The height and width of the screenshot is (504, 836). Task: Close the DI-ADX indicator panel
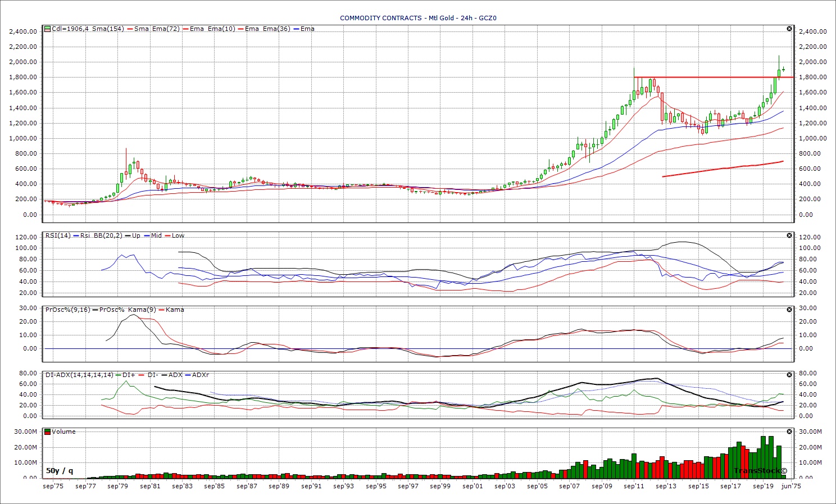(789, 375)
